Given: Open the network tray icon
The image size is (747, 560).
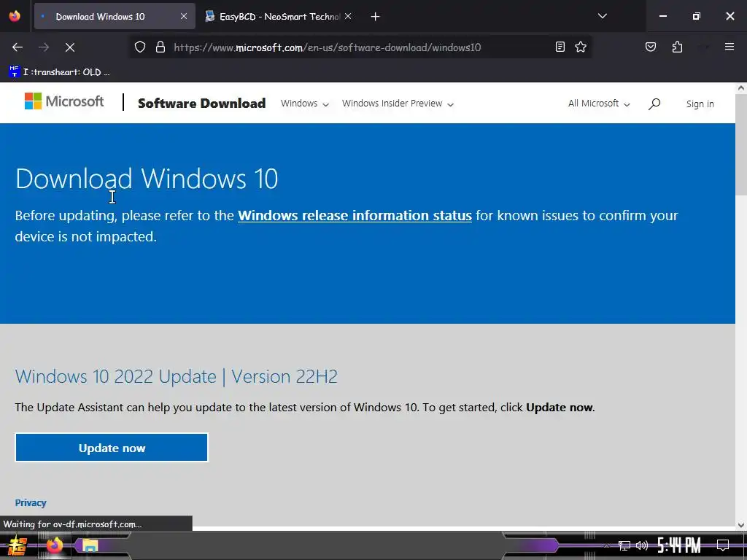Looking at the screenshot, I should coord(624,545).
